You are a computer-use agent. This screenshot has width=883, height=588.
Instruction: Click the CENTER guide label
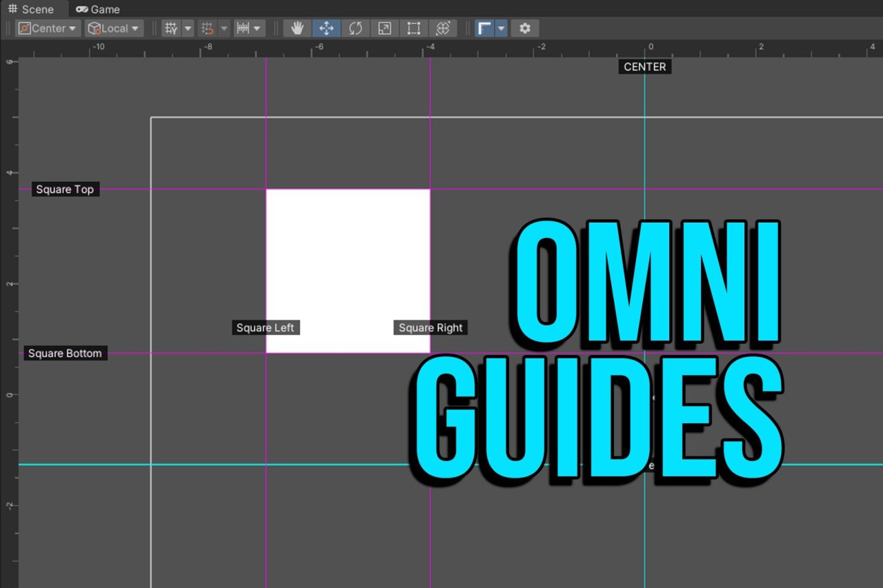coord(644,66)
